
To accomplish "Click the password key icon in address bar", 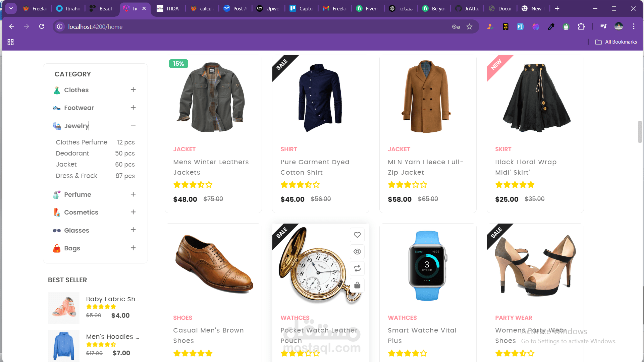I will (456, 27).
